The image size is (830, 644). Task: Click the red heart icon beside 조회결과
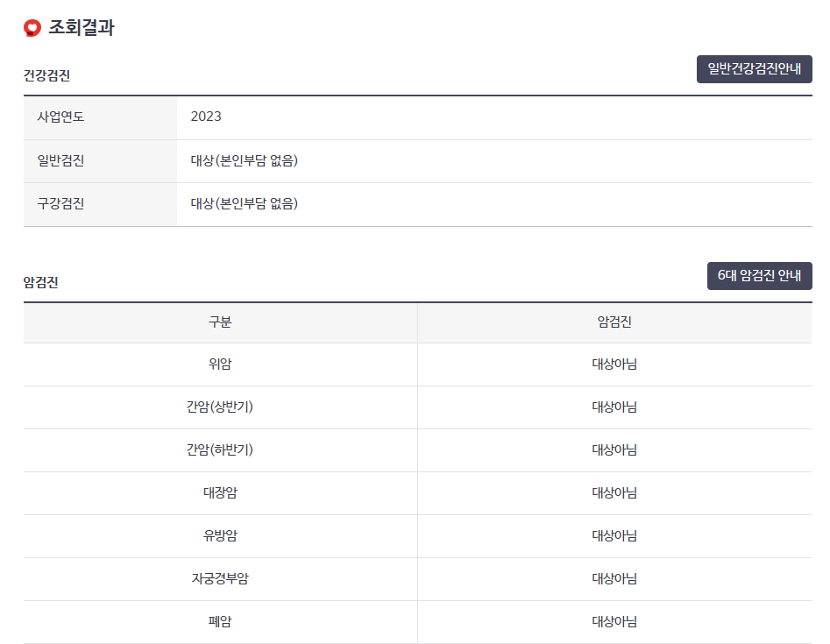32,27
